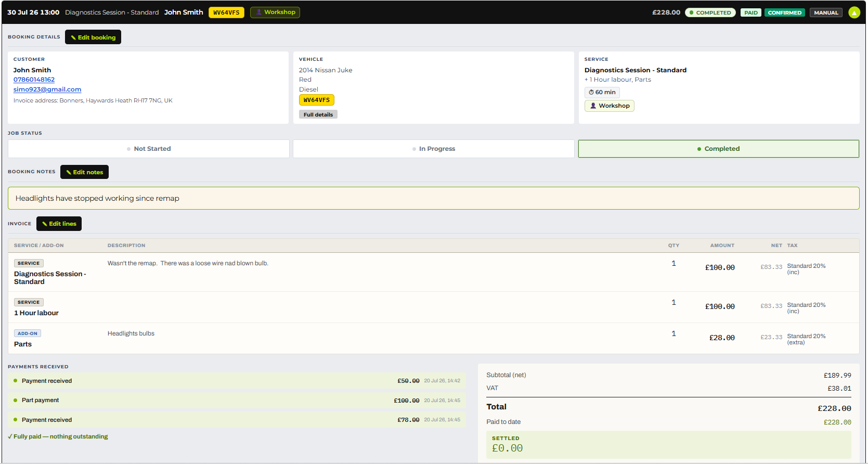The width and height of the screenshot is (868, 464).
Task: Click the Total £228.00 in the summary
Action: coord(834,408)
